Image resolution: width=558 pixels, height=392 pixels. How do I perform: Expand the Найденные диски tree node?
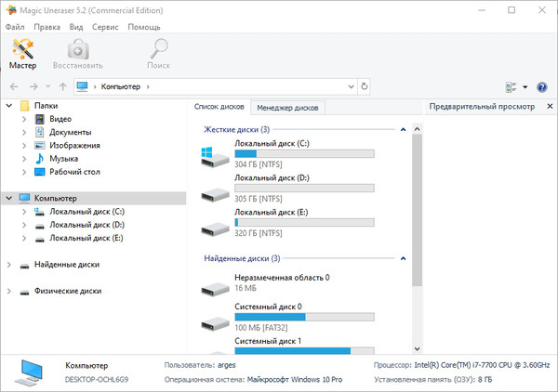(x=9, y=265)
